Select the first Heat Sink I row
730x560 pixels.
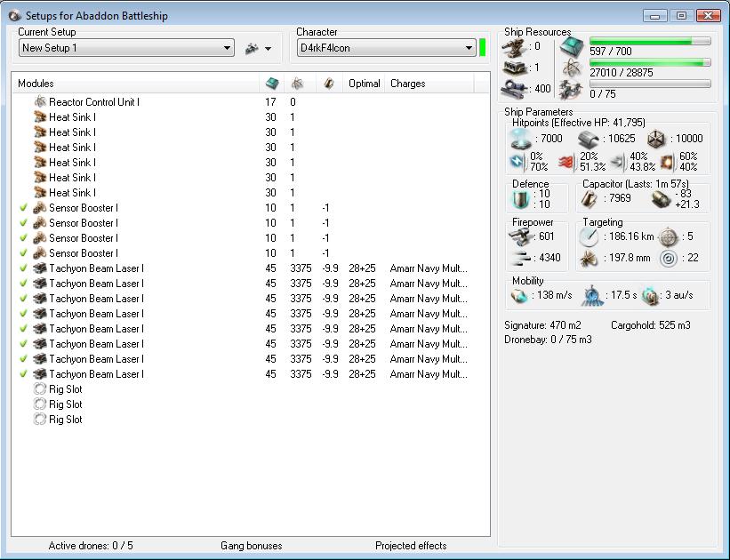251,116
